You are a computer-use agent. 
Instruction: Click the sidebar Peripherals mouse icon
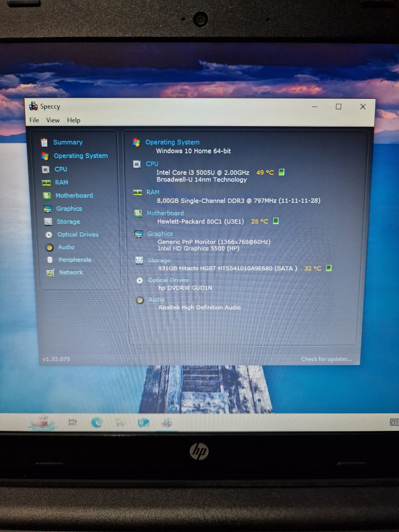(50, 260)
